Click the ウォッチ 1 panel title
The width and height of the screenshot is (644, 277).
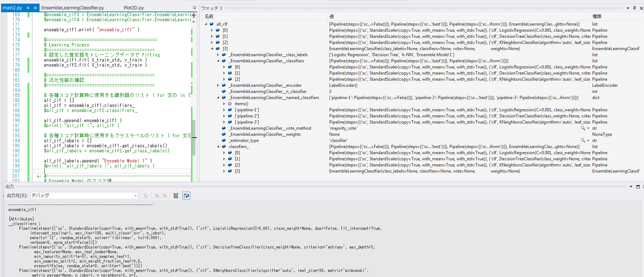(212, 8)
